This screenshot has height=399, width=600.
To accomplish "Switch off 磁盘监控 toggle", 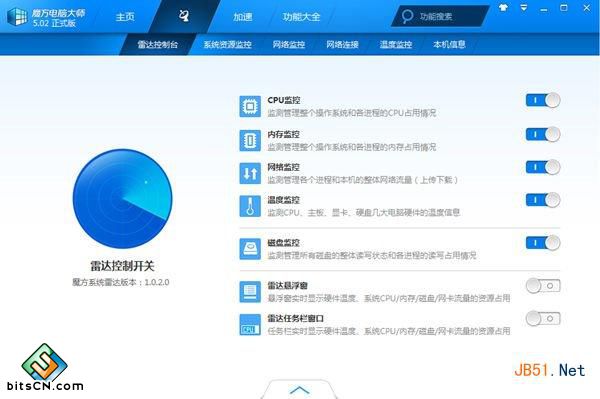I will (x=543, y=243).
